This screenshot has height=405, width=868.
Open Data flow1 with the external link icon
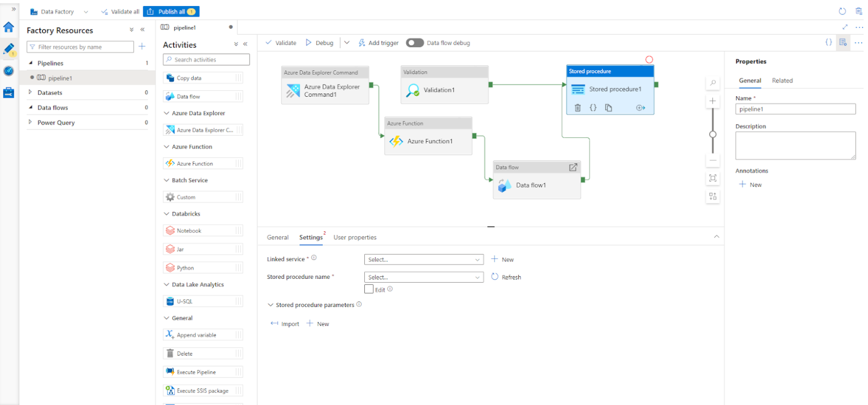[573, 167]
